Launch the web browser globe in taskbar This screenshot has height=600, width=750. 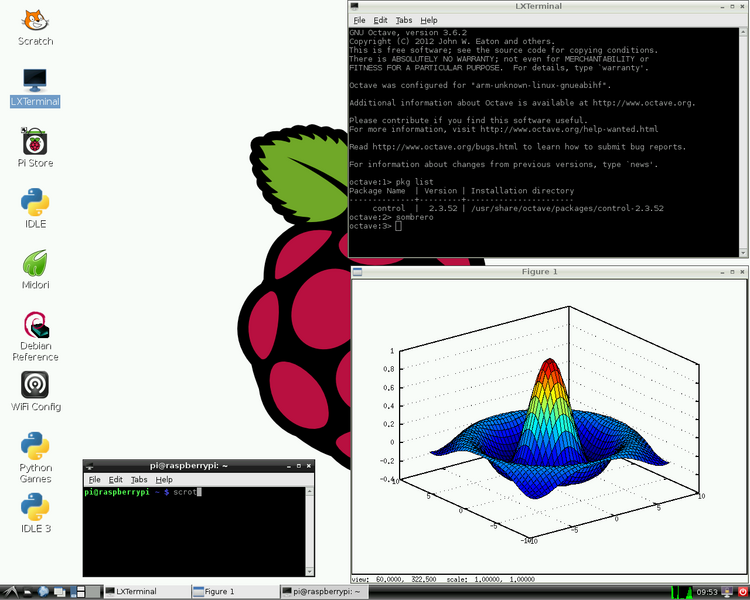click(x=43, y=592)
